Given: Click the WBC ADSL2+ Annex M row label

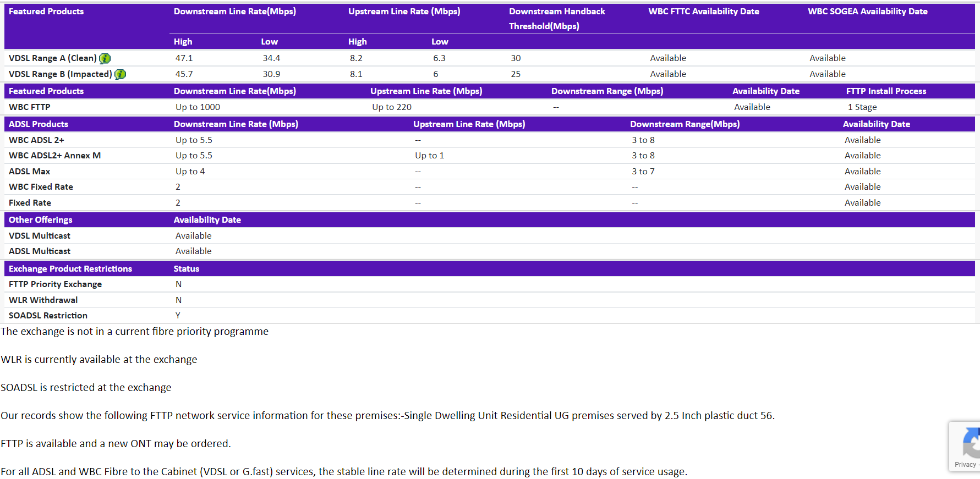Looking at the screenshot, I should pyautogui.click(x=54, y=156).
